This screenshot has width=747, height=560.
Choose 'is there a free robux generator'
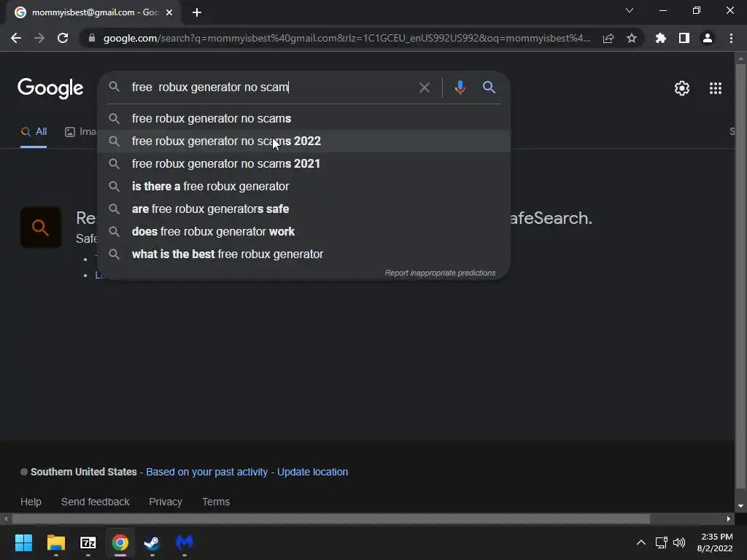pos(304,187)
